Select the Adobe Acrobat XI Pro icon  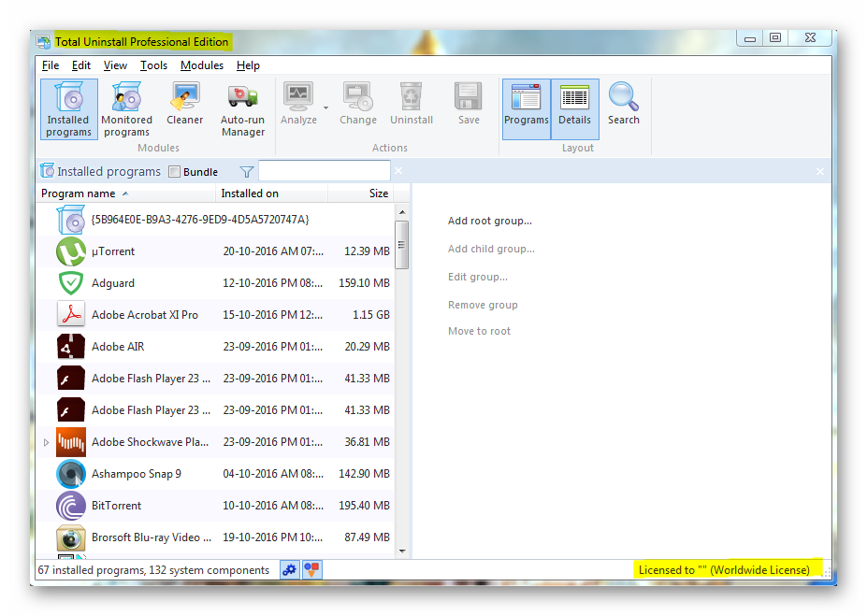tap(71, 315)
